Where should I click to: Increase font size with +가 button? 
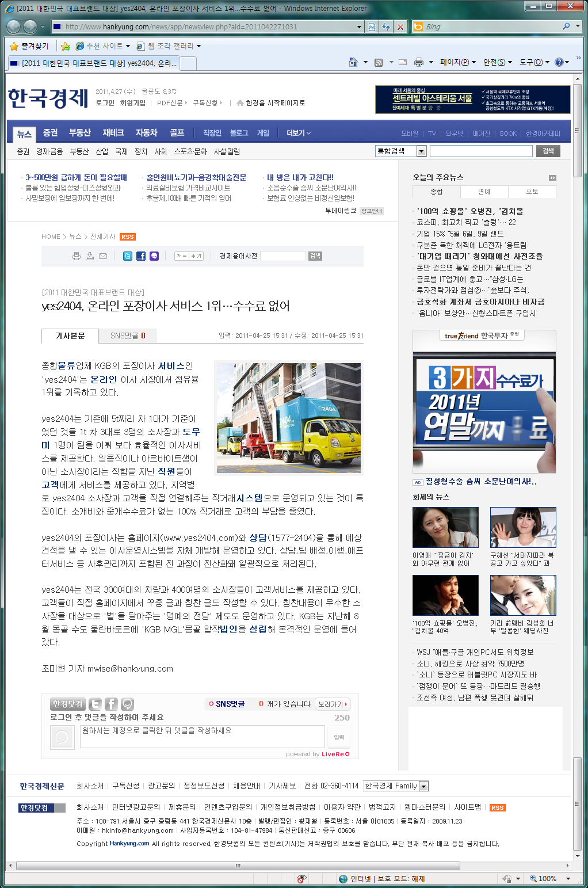(x=196, y=256)
